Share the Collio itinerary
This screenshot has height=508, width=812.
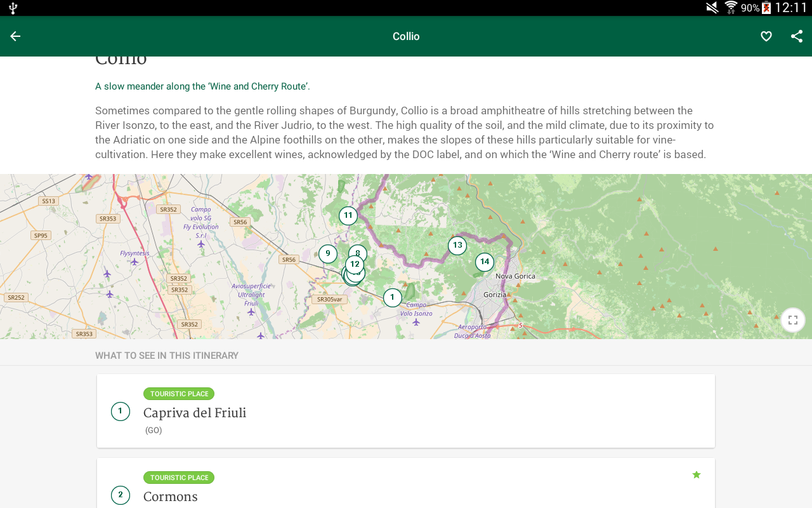click(x=797, y=36)
